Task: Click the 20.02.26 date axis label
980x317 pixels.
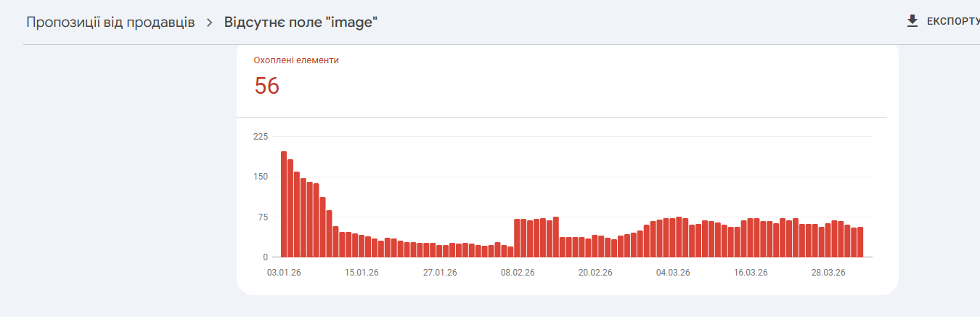Action: [x=595, y=273]
